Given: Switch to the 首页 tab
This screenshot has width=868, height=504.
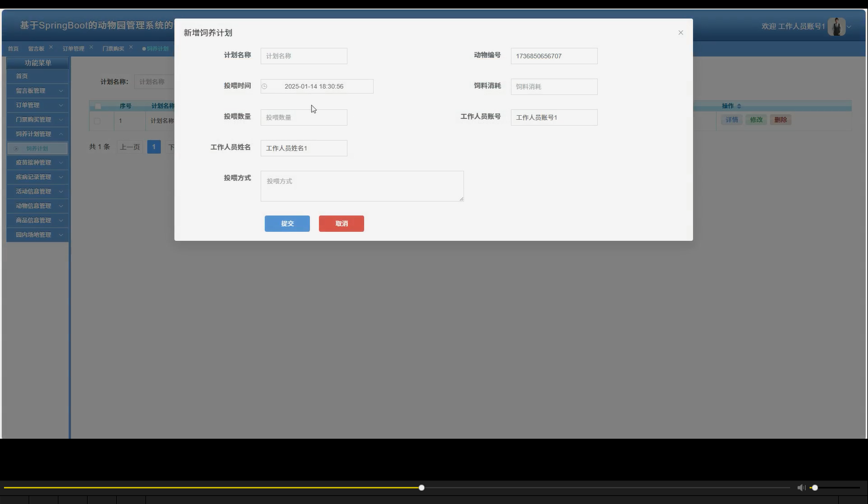Looking at the screenshot, I should coord(13,49).
